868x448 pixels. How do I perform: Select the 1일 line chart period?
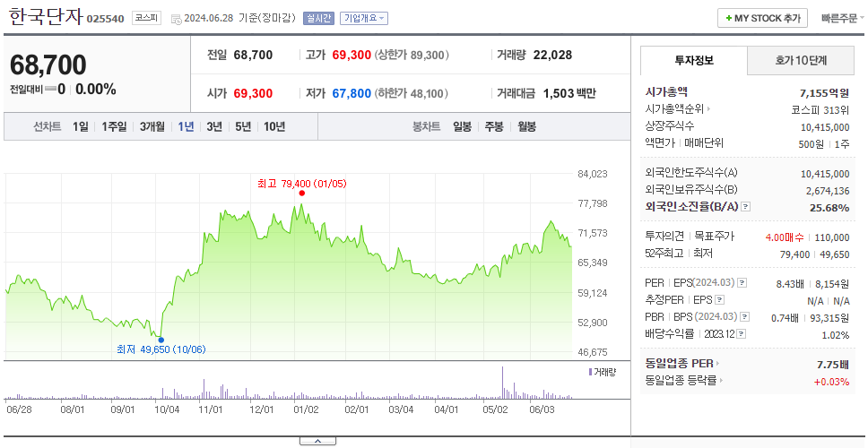click(x=81, y=126)
